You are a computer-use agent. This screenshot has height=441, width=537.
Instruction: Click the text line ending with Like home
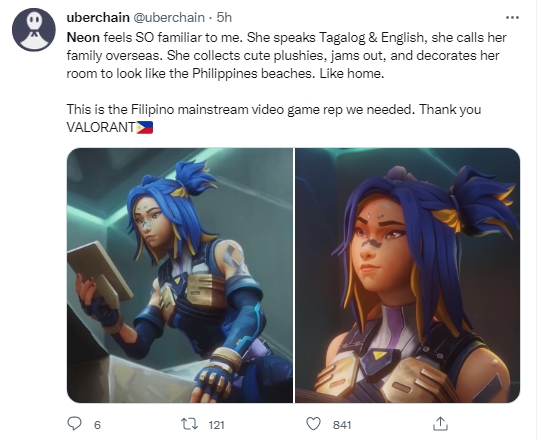(225, 73)
